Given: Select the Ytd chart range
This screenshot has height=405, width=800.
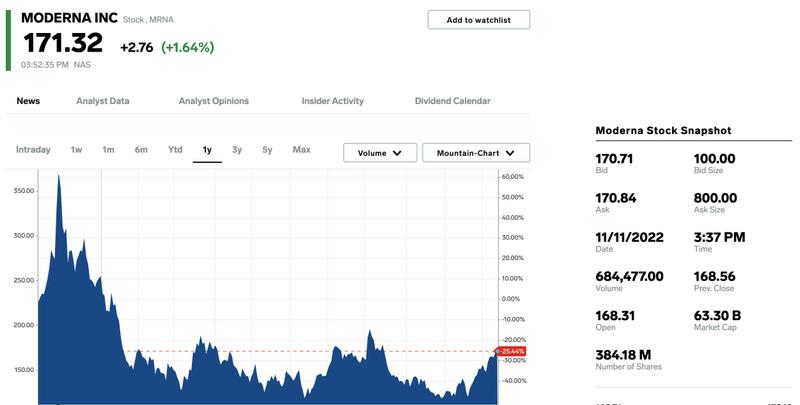Looking at the screenshot, I should 175,150.
